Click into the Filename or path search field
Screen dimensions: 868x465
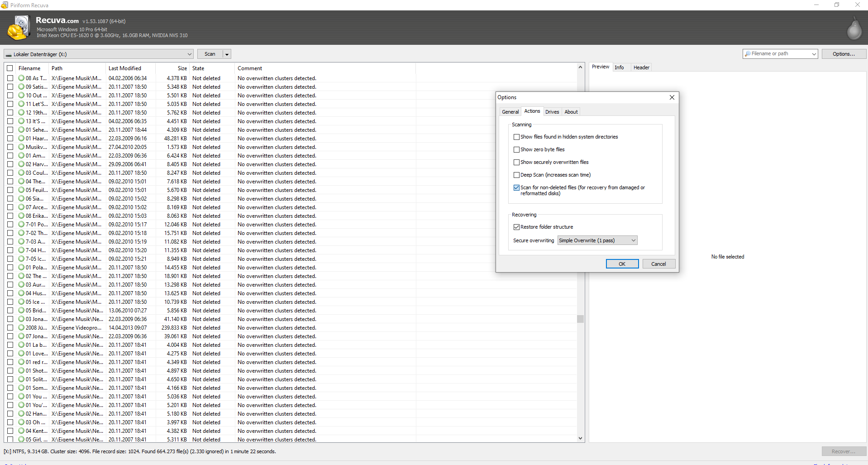point(780,54)
